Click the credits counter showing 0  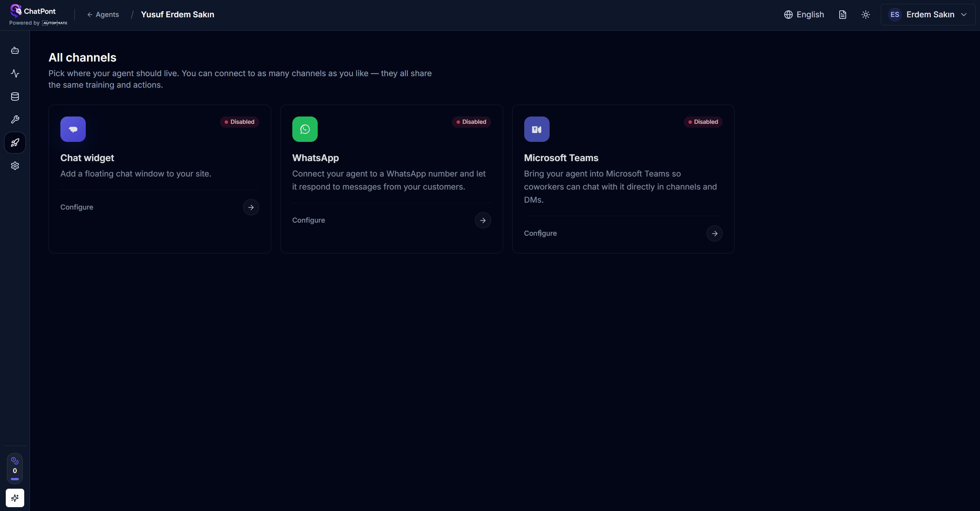tap(15, 469)
